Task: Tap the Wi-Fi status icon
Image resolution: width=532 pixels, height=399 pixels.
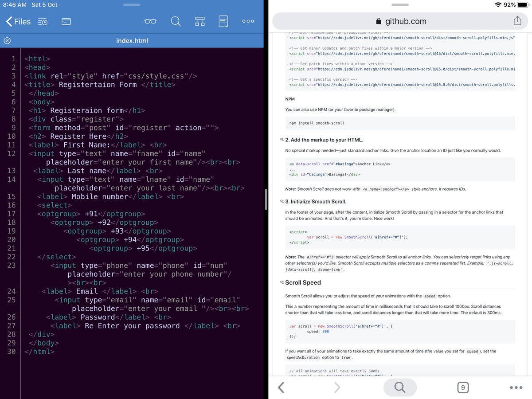Action: [x=498, y=4]
